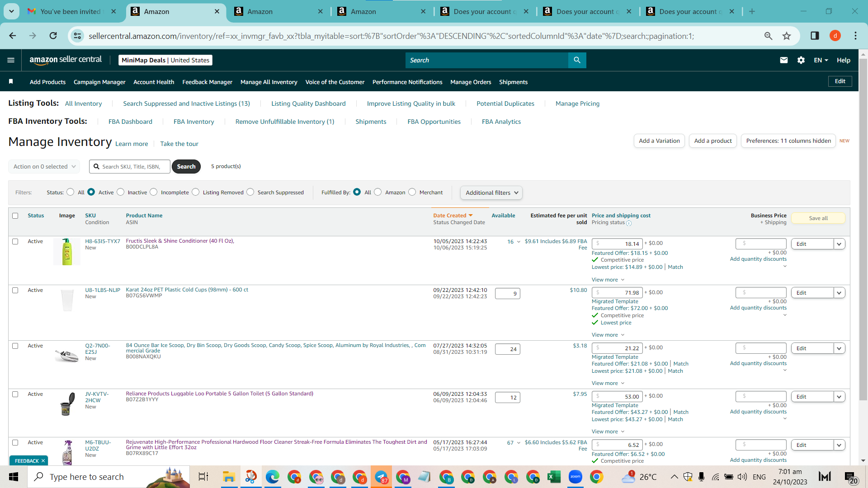The image size is (868, 488).
Task: Expand available quantity for Fructis Conditioner
Action: [x=519, y=242]
